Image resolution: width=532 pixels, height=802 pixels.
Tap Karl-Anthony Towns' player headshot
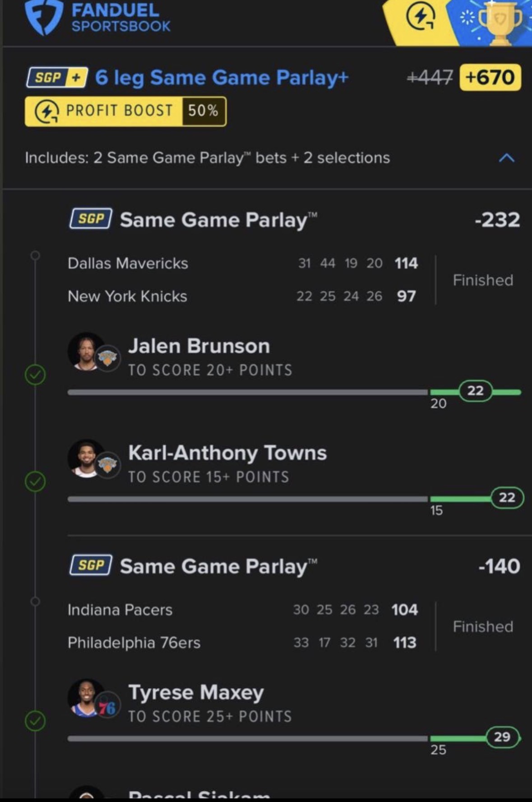[x=87, y=459]
